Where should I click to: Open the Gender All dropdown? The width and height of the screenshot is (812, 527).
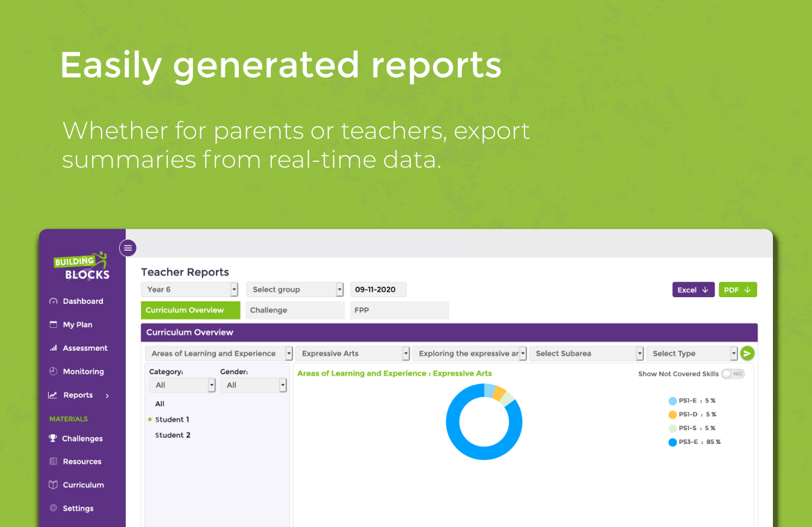[253, 385]
